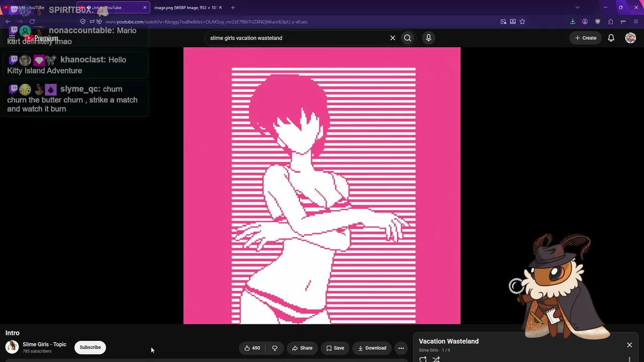
Task: Click the Create button
Action: (x=586, y=38)
